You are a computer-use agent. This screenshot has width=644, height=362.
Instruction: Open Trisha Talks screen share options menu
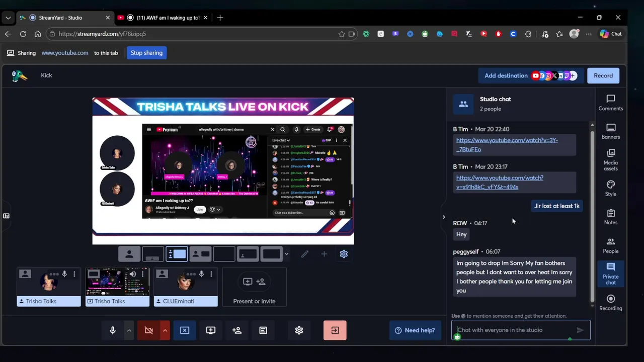[143, 274]
